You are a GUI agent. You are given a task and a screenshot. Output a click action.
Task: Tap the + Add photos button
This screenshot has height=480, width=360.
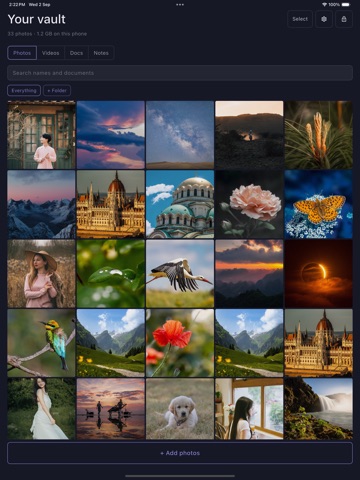click(x=180, y=453)
